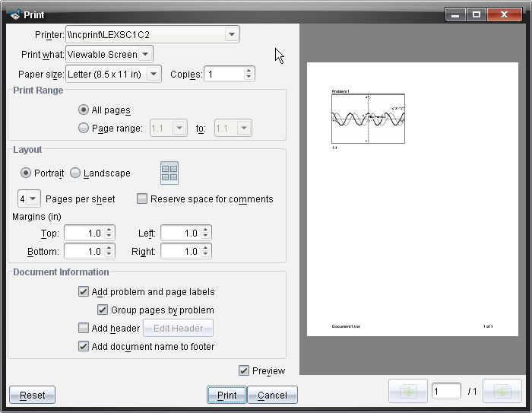The image size is (532, 413).
Task: Expand the Print what dropdown
Action: pyautogui.click(x=146, y=54)
